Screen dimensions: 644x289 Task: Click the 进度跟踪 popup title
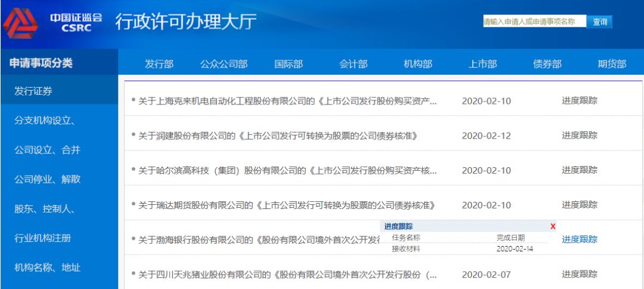[x=398, y=226]
